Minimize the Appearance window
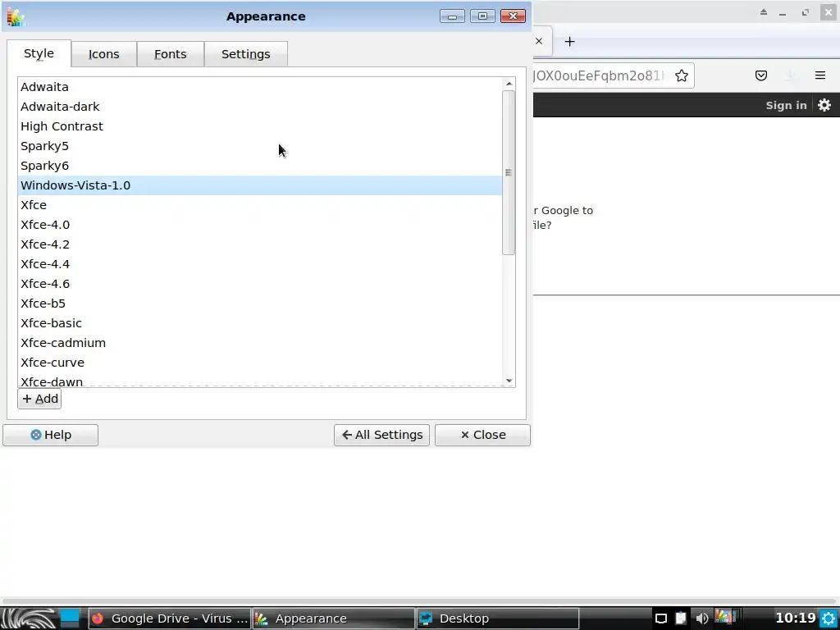 point(452,16)
